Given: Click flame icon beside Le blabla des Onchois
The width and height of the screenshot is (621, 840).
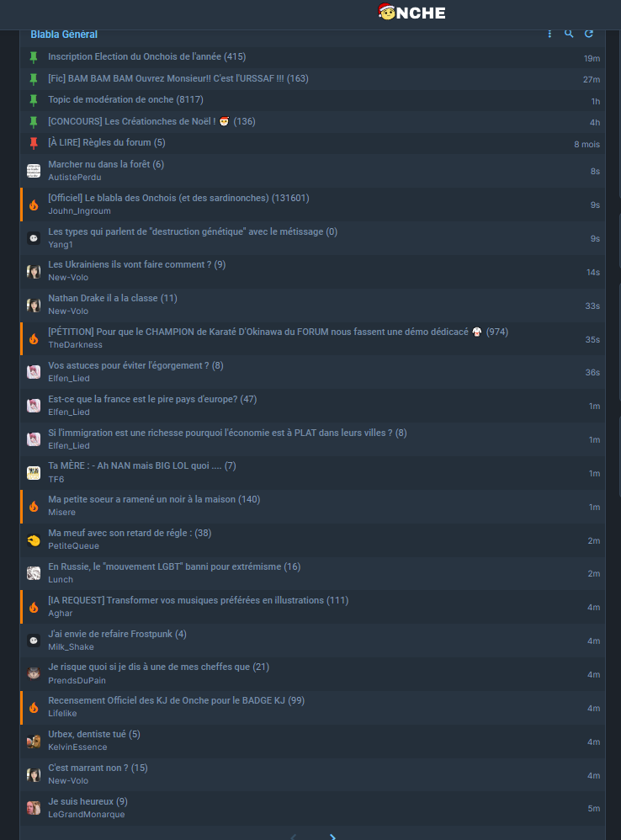Looking at the screenshot, I should pos(34,205).
